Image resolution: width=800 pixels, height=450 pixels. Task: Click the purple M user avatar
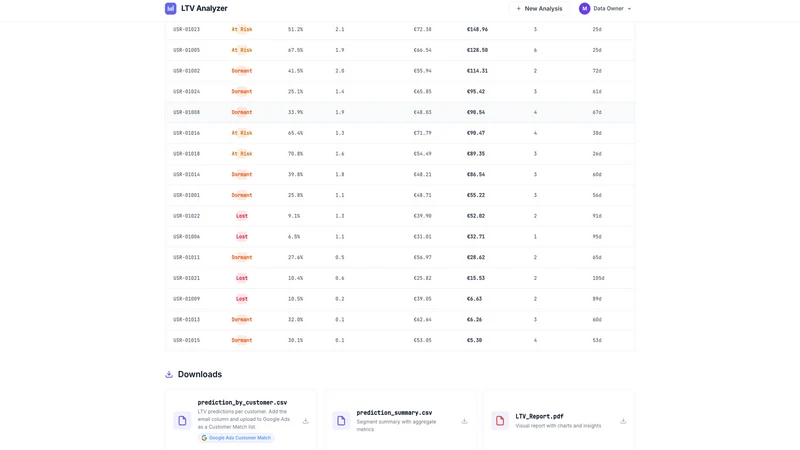[x=584, y=9]
